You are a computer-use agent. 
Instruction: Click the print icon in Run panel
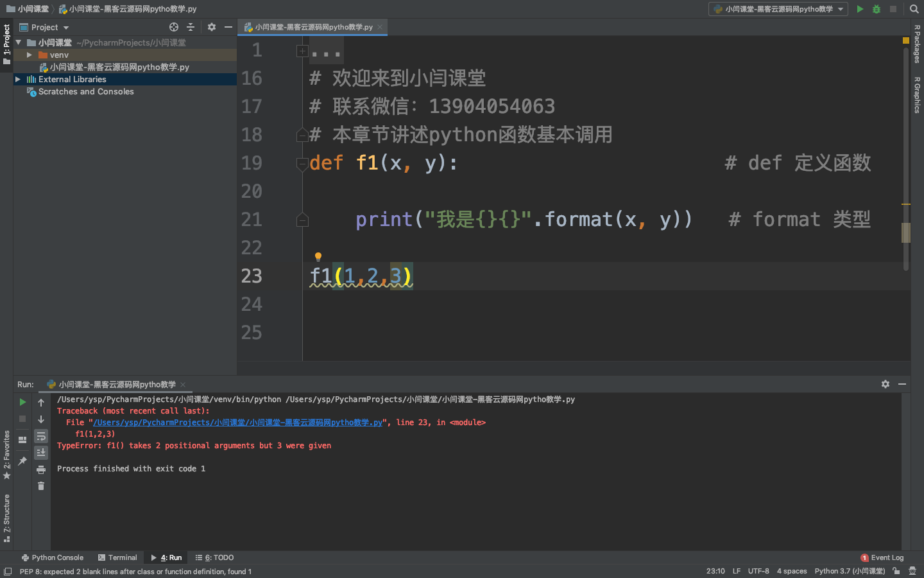(41, 469)
